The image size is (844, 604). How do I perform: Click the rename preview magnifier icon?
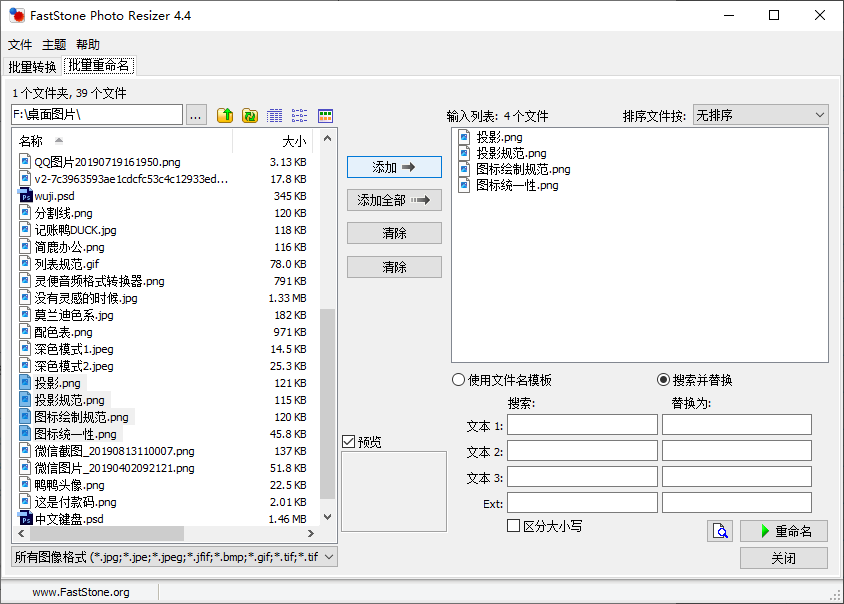pyautogui.click(x=720, y=531)
